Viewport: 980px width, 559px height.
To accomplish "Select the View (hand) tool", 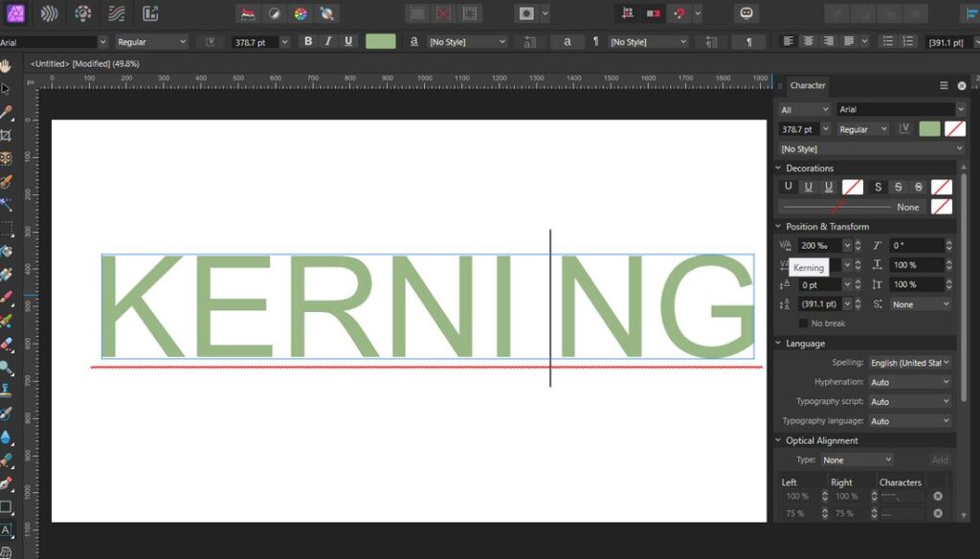I will [7, 64].
